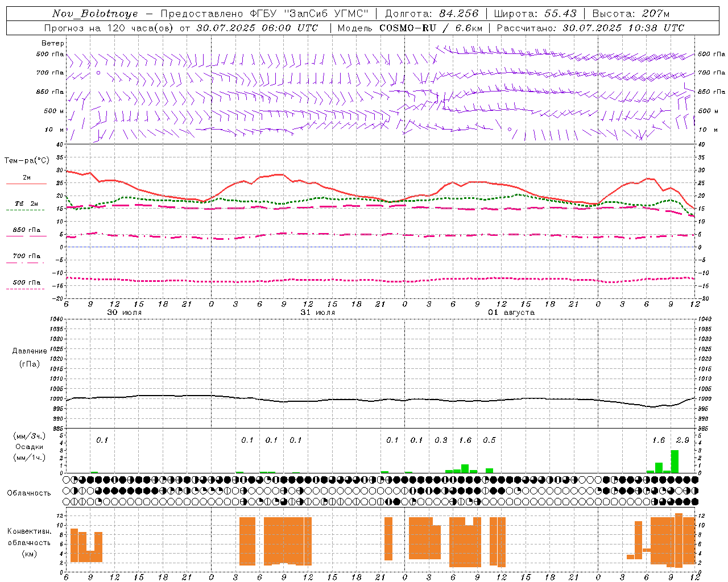Select the text Предоставлено ФГБУ "ЗапСиб УГМС"
Screen dimensions: 728x582
264,14
